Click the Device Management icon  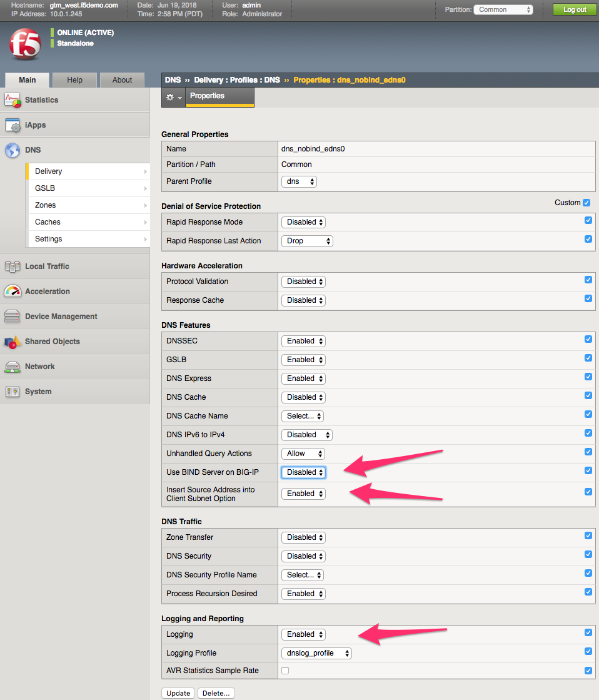[x=12, y=316]
